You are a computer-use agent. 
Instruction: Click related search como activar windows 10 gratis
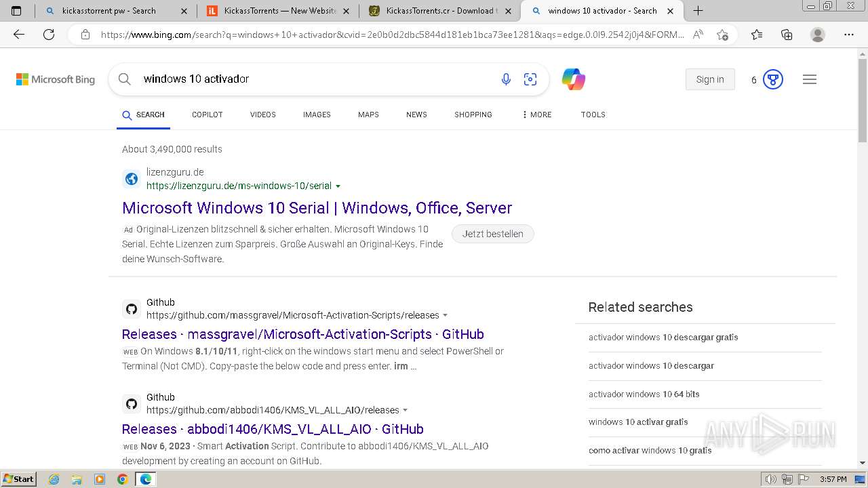click(650, 451)
